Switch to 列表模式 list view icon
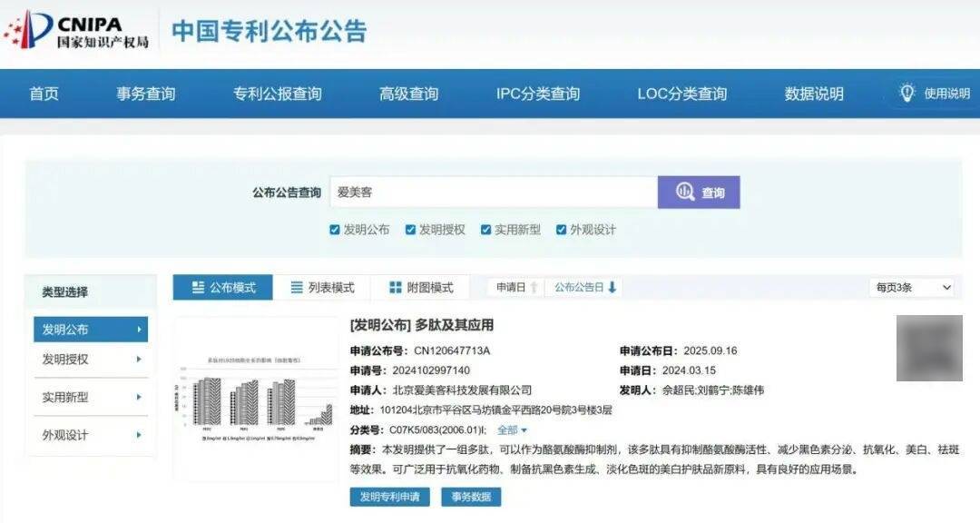 coord(295,287)
